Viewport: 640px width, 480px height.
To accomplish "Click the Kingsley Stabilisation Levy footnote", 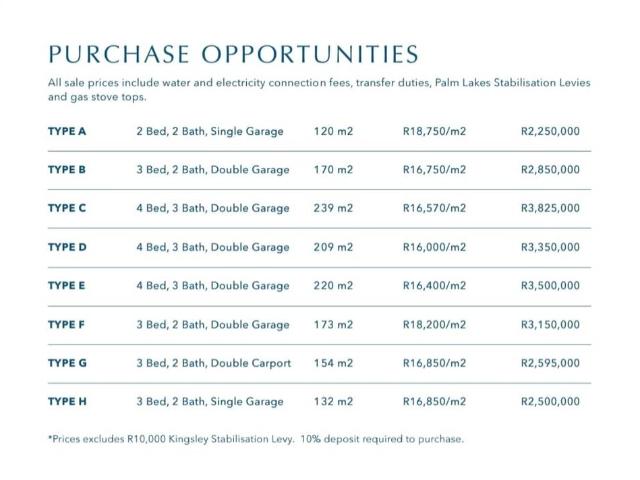I will (x=255, y=439).
